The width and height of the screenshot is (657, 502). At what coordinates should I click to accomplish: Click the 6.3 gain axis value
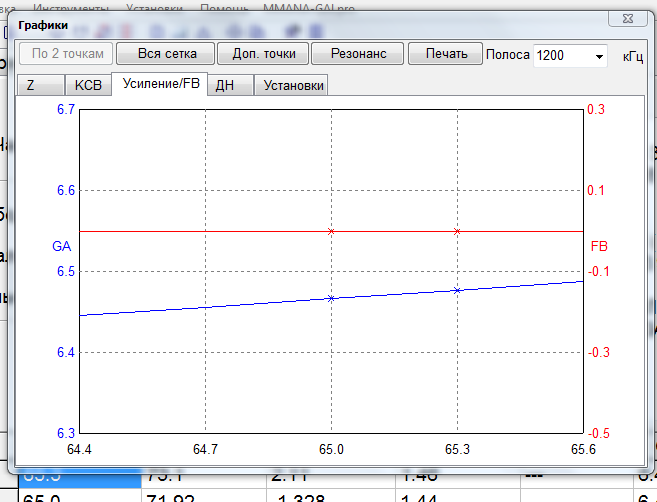point(66,433)
